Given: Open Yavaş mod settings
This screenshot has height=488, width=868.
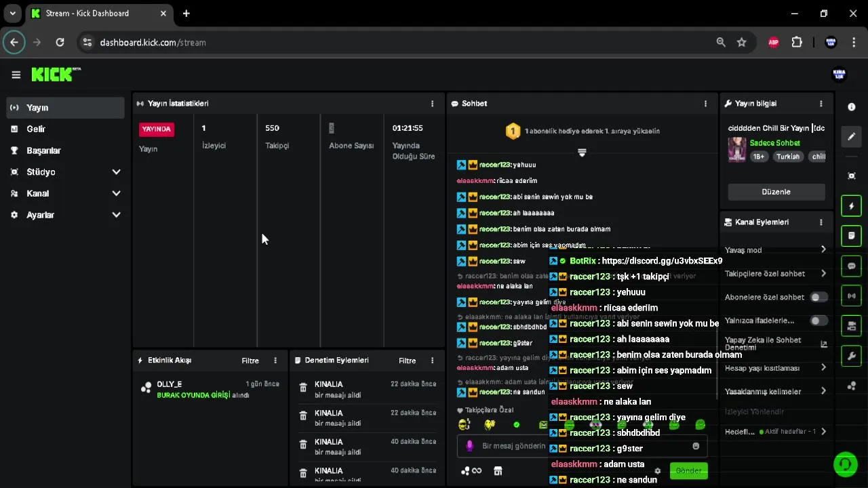Looking at the screenshot, I should (776, 249).
